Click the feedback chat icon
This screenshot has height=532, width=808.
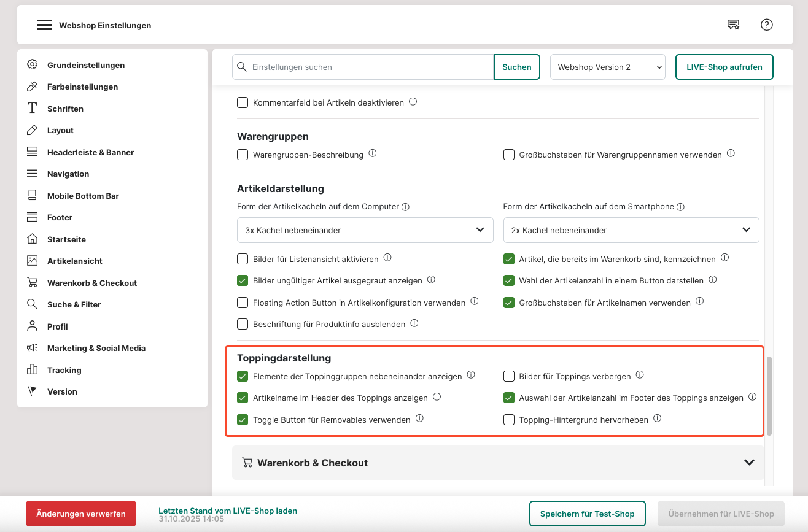733,25
